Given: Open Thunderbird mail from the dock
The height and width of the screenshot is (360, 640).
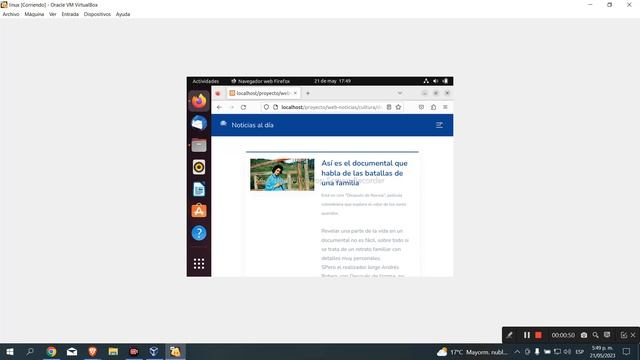Looking at the screenshot, I should pyautogui.click(x=199, y=123).
